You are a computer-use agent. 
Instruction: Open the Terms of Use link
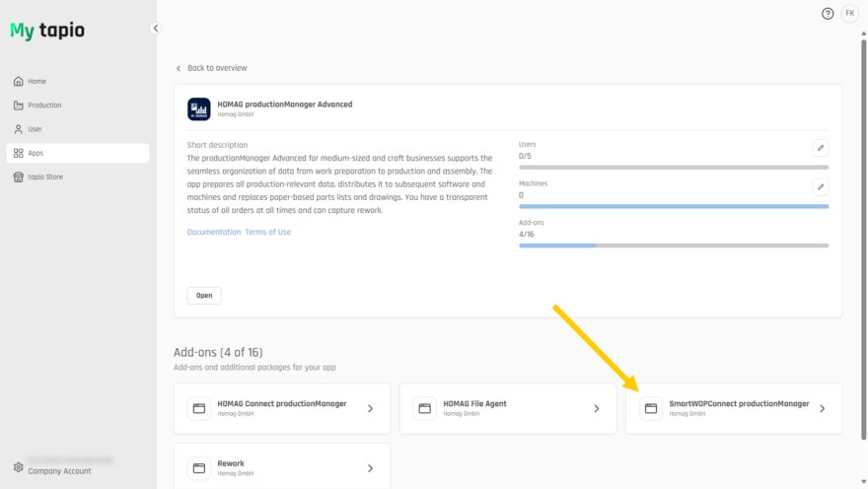[268, 232]
